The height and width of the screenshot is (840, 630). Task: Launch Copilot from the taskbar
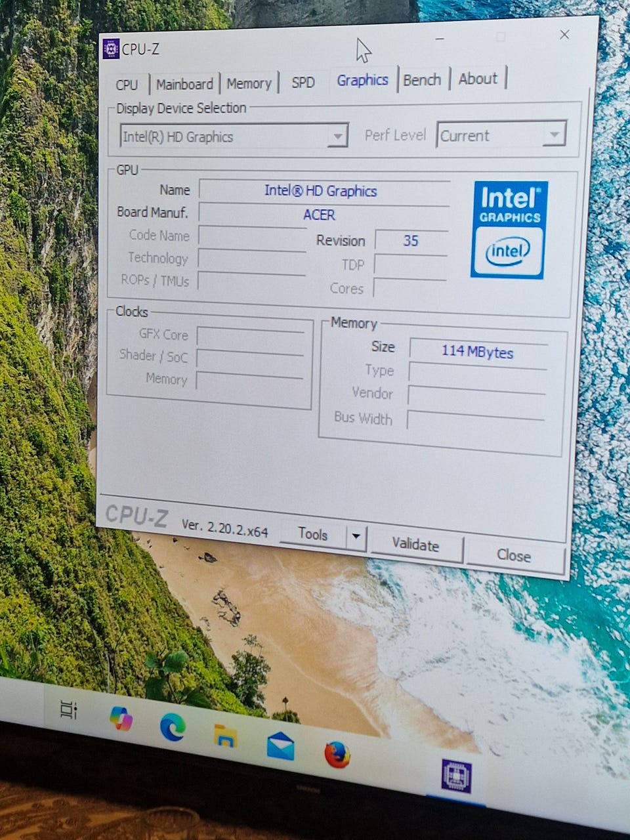121,719
